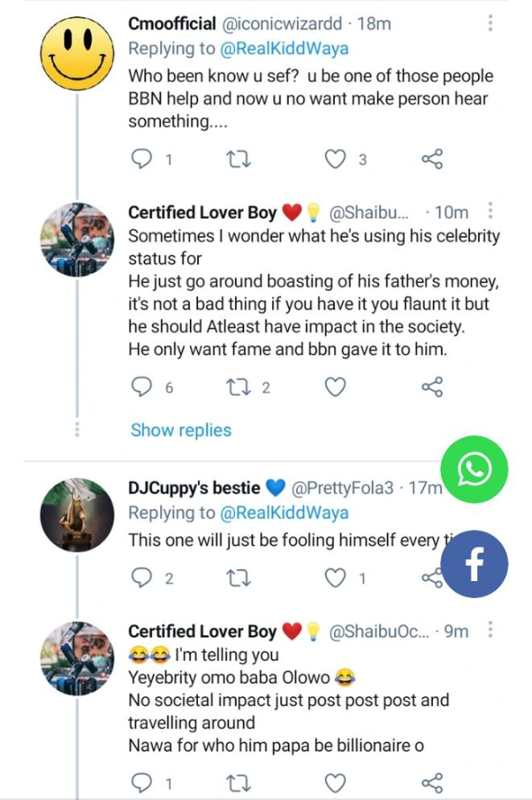532x800 pixels.
Task: Open more options on Cmoofficial's tweet
Action: click(x=490, y=23)
